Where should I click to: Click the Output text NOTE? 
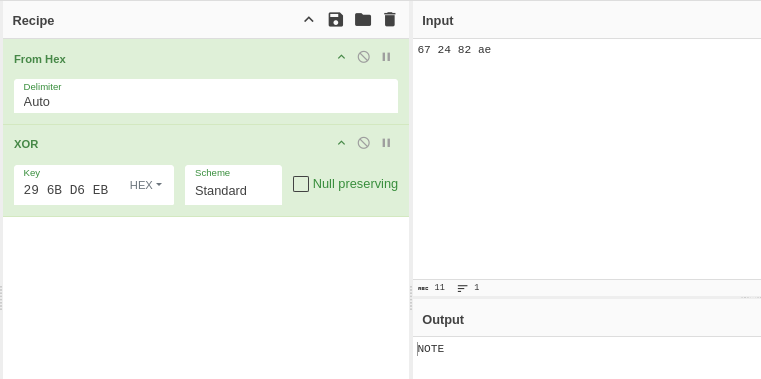(431, 349)
